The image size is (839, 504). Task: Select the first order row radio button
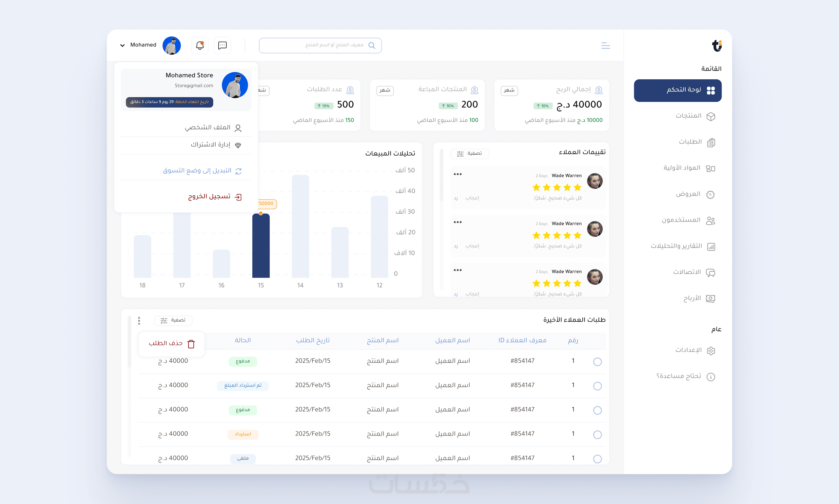coord(597,361)
